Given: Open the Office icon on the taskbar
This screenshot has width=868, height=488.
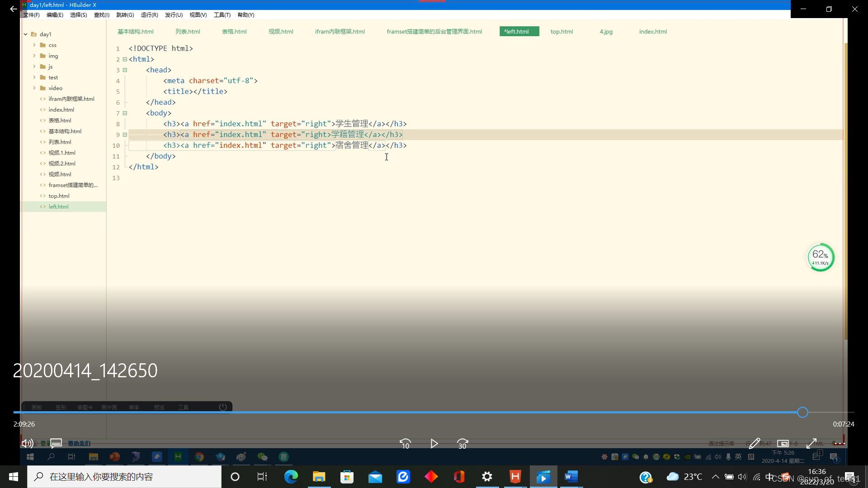Looking at the screenshot, I should (459, 477).
